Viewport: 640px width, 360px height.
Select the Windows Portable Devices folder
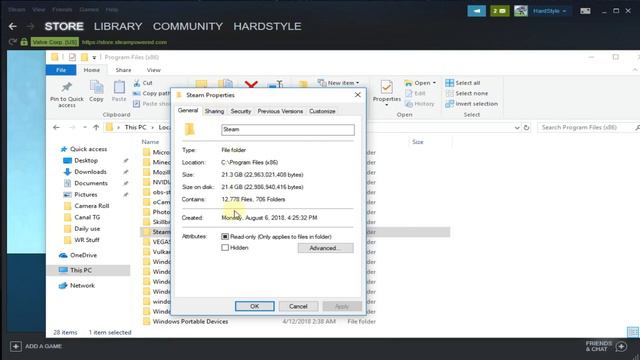[x=190, y=322]
